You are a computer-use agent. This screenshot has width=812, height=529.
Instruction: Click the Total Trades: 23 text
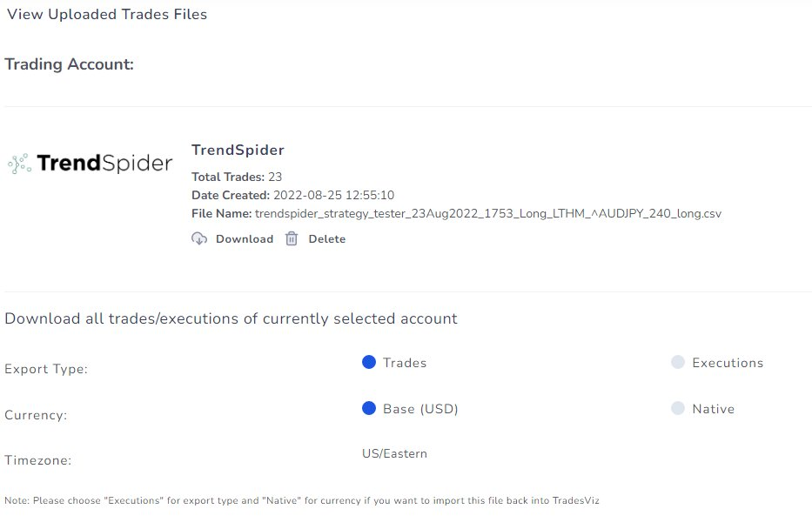237,177
